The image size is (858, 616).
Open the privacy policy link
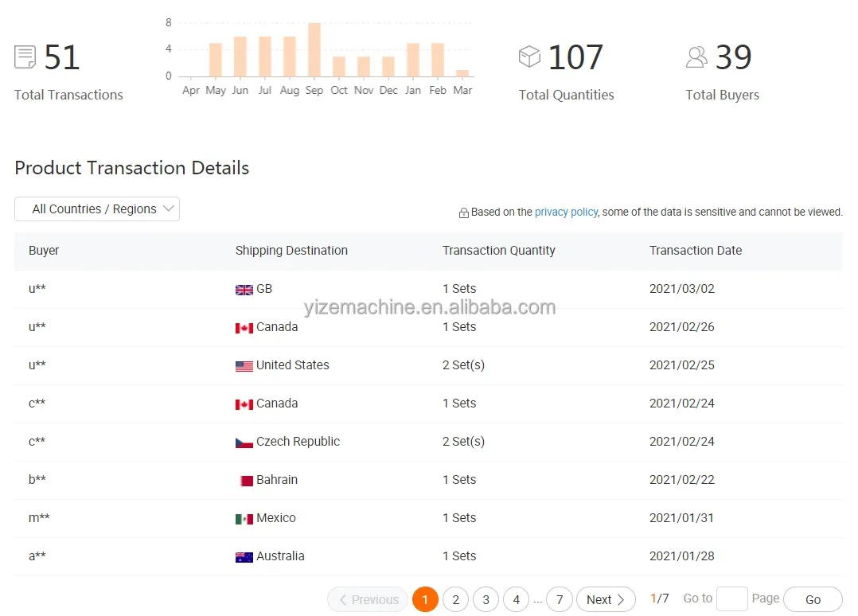click(x=566, y=212)
